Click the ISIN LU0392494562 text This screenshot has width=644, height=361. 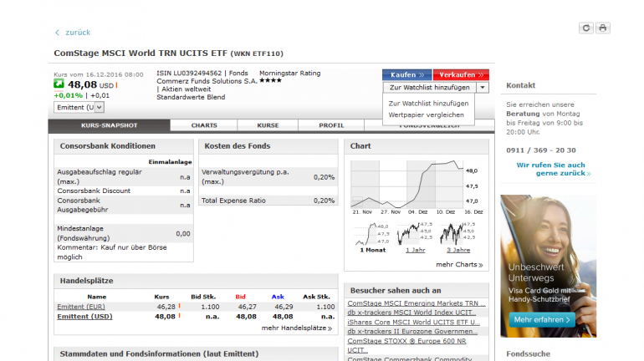coord(189,73)
